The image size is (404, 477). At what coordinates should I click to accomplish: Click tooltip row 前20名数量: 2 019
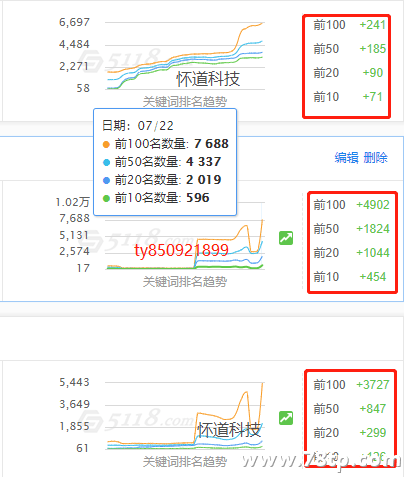coord(162,180)
